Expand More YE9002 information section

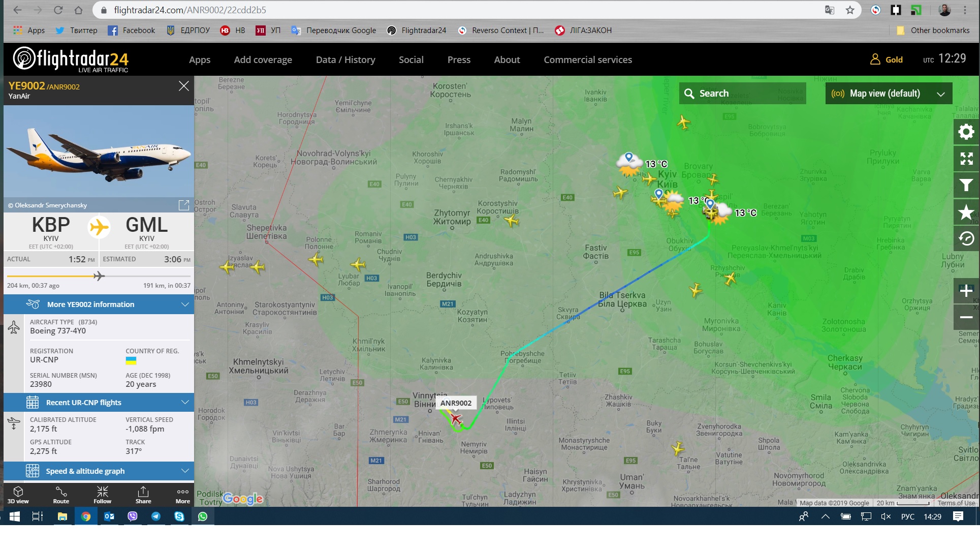[99, 304]
